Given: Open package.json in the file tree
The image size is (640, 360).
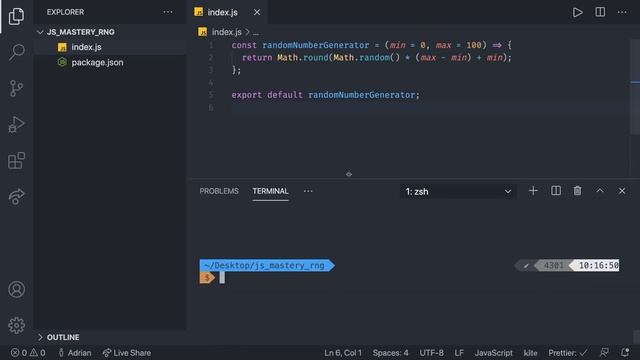Looking at the screenshot, I should coord(109,62).
